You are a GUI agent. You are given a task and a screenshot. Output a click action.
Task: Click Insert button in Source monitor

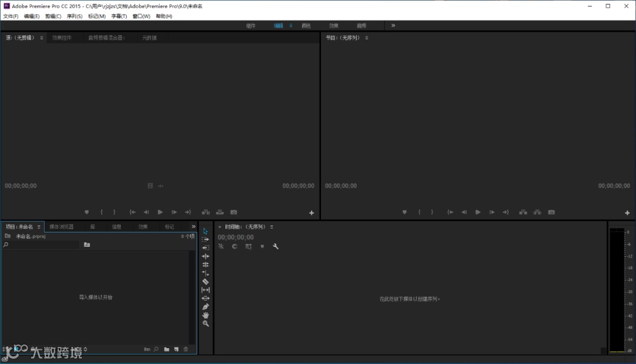coord(206,212)
